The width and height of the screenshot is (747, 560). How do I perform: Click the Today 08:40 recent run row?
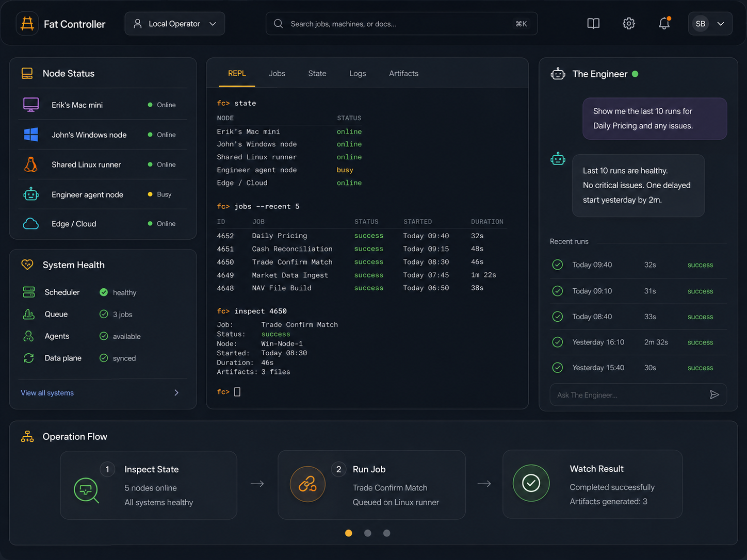click(x=639, y=317)
